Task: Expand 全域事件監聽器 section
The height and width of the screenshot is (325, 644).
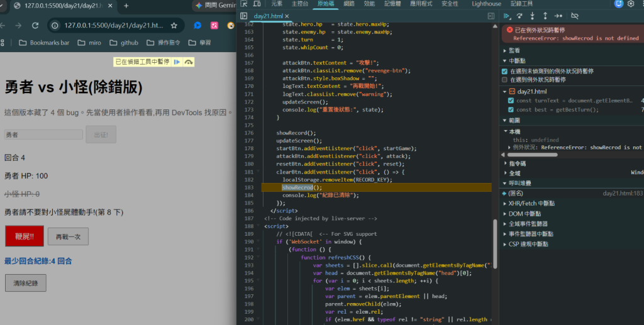Action: pos(505,224)
